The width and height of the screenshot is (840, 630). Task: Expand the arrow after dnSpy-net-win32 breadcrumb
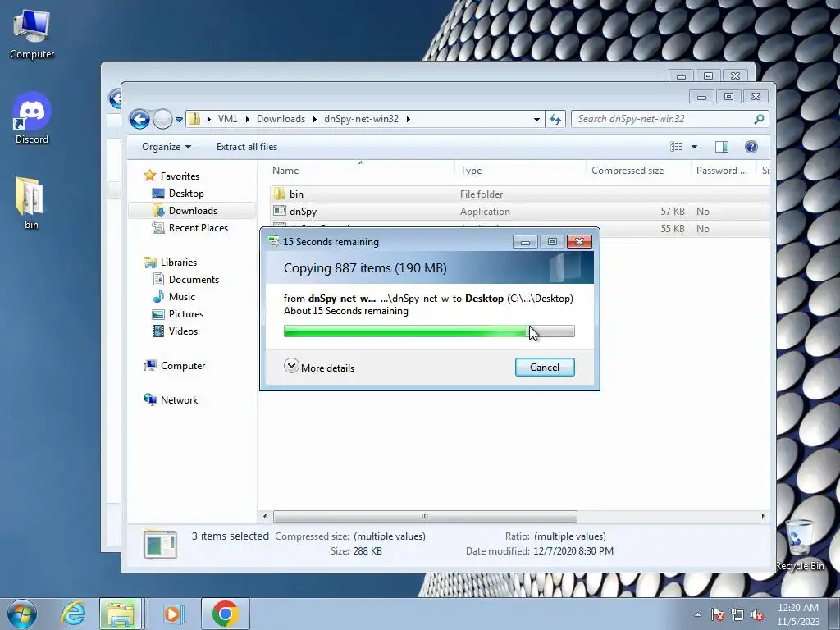click(409, 119)
